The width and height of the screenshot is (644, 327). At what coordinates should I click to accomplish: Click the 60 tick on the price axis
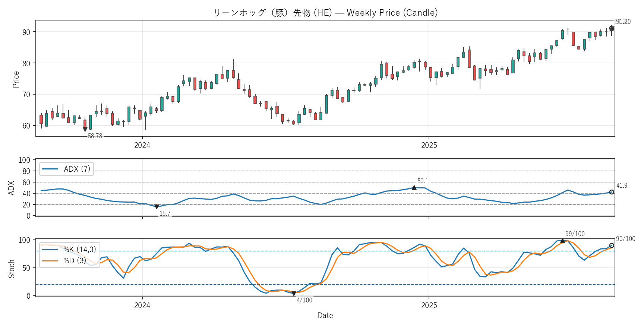click(x=26, y=126)
